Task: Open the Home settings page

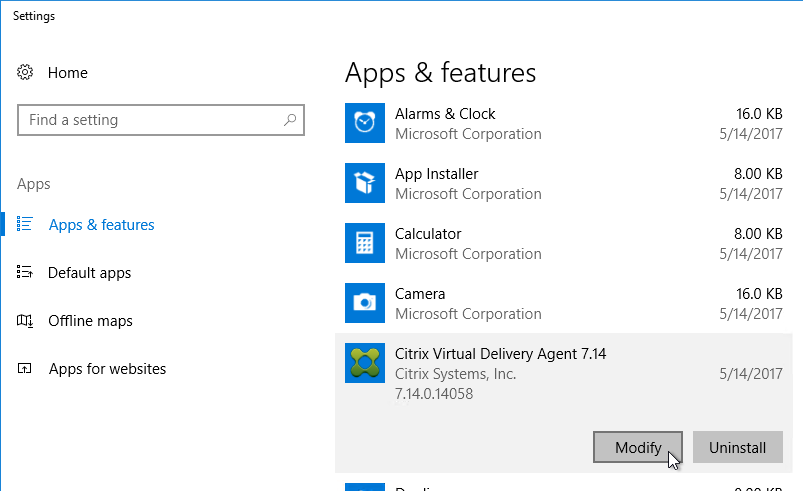Action: [x=68, y=73]
